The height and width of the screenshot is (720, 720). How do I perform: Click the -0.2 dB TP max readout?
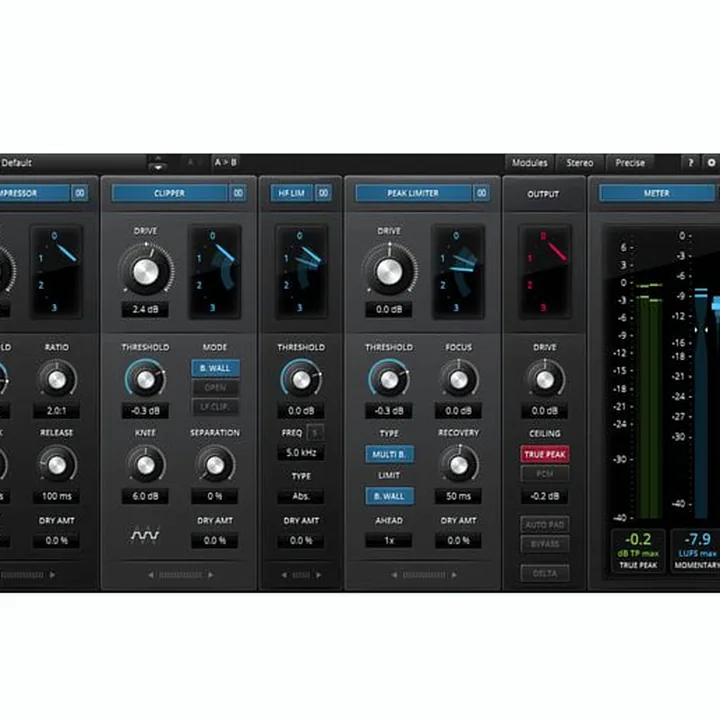tap(638, 550)
